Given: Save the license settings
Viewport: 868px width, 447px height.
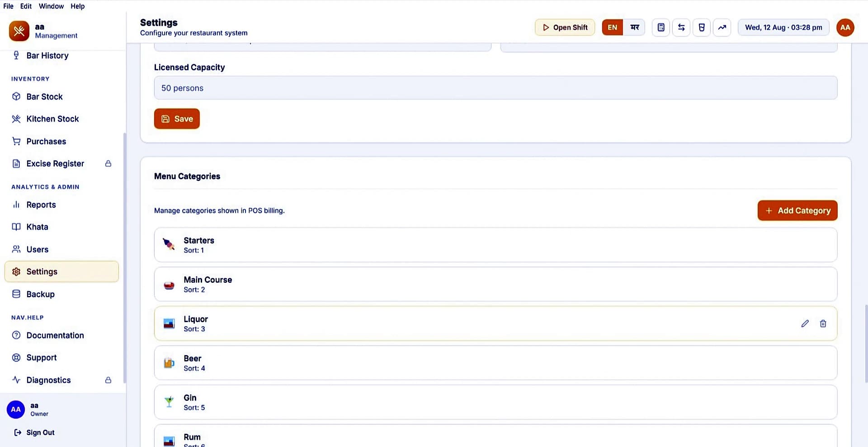Looking at the screenshot, I should pyautogui.click(x=177, y=119).
